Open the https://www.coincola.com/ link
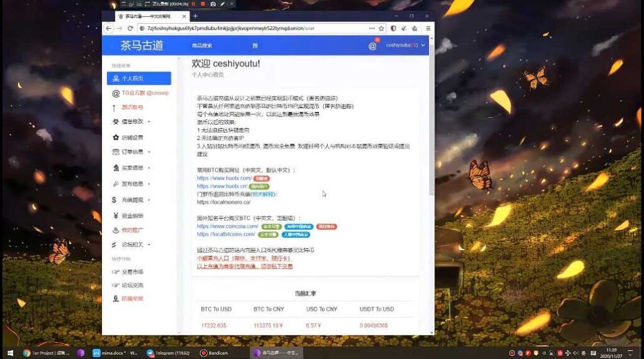This screenshot has height=359, width=644. 228,226
